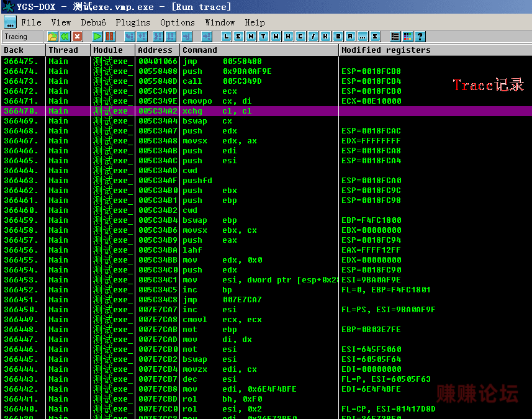The image size is (532, 419).
Task: Open the Log window with L icon
Action: tap(227, 36)
